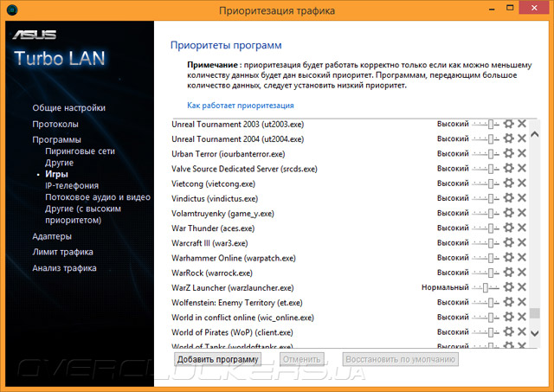Click Отменить button
554x392 pixels.
tap(302, 359)
